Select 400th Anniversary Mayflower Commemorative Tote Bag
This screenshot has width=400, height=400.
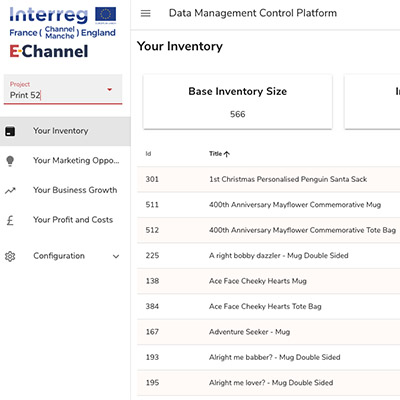tap(268, 230)
